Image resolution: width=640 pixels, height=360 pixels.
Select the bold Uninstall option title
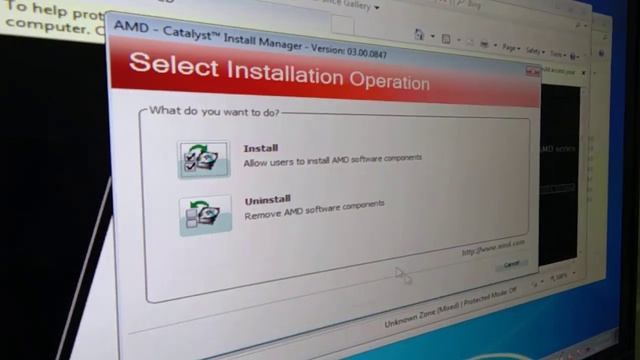(x=268, y=200)
